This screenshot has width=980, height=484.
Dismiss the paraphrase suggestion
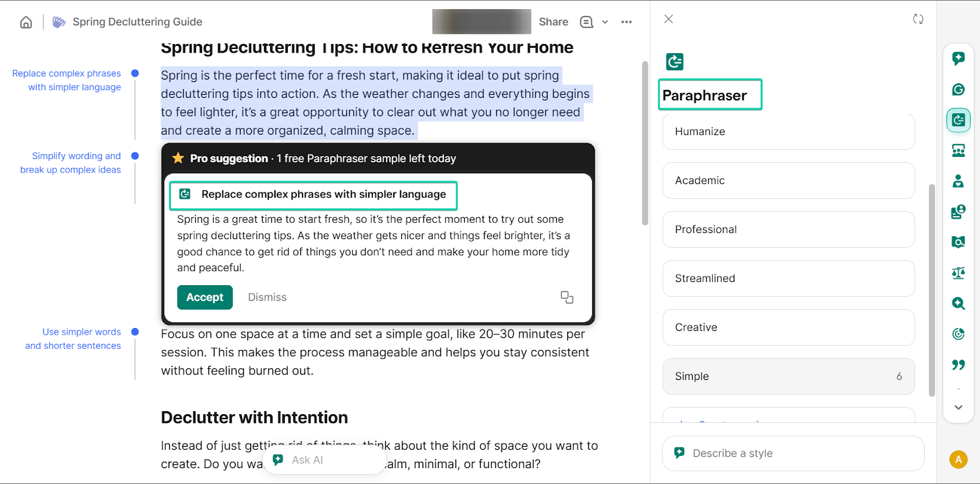point(267,297)
